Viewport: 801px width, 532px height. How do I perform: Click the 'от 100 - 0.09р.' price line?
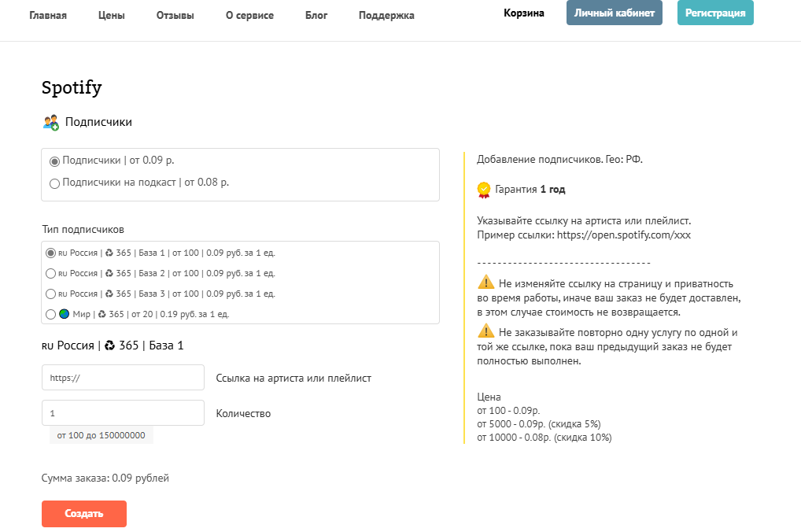pyautogui.click(x=508, y=411)
